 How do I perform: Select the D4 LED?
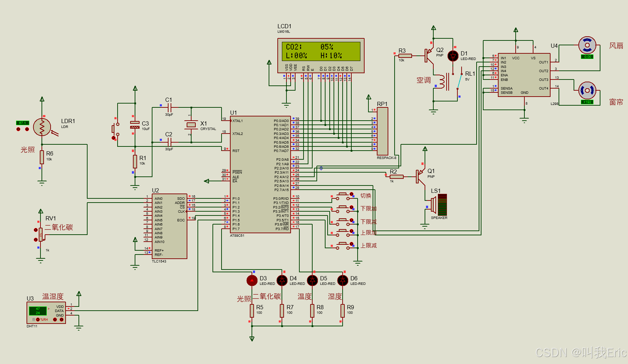point(282,280)
